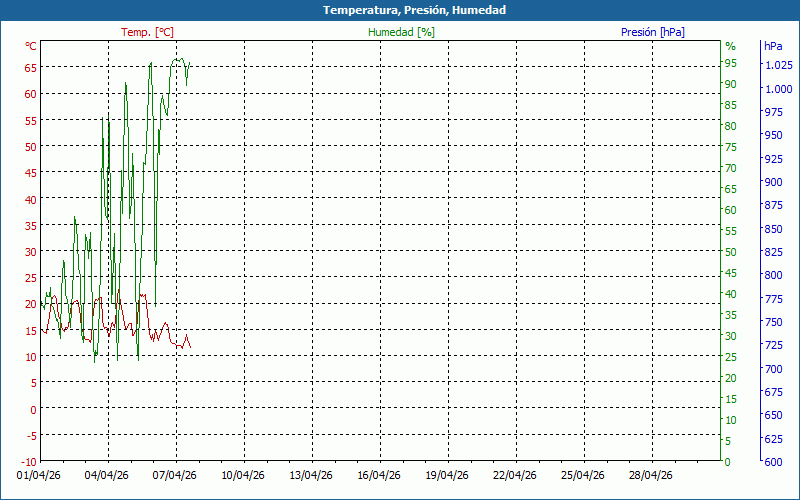Select the blue Presión [hPa] legend label

coord(653,32)
